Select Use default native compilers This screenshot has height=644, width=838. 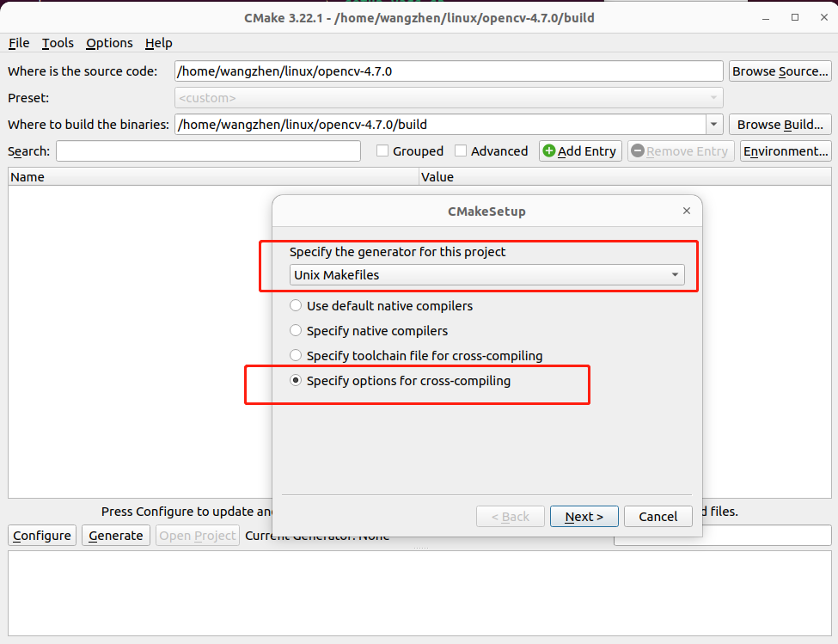pos(381,306)
